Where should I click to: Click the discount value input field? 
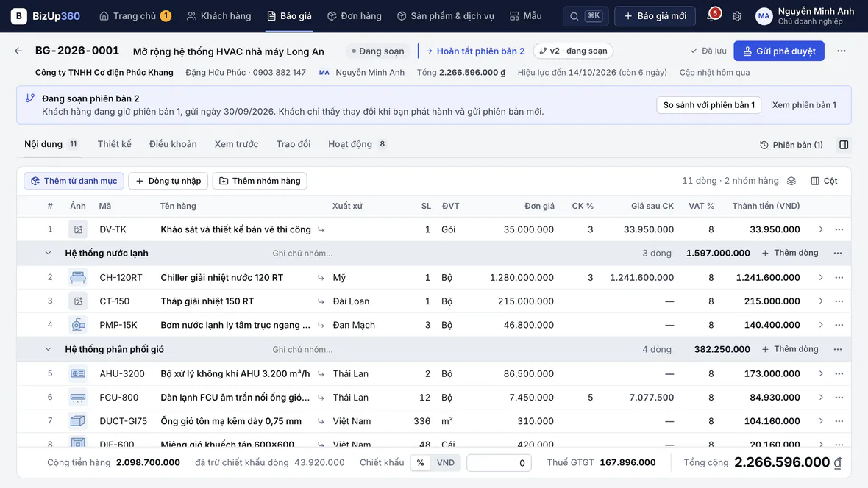[x=499, y=462]
